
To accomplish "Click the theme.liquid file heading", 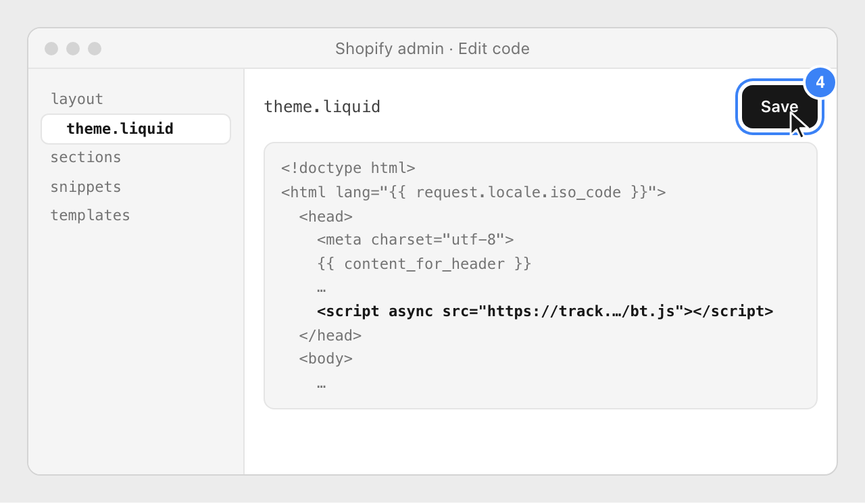I will (x=322, y=107).
